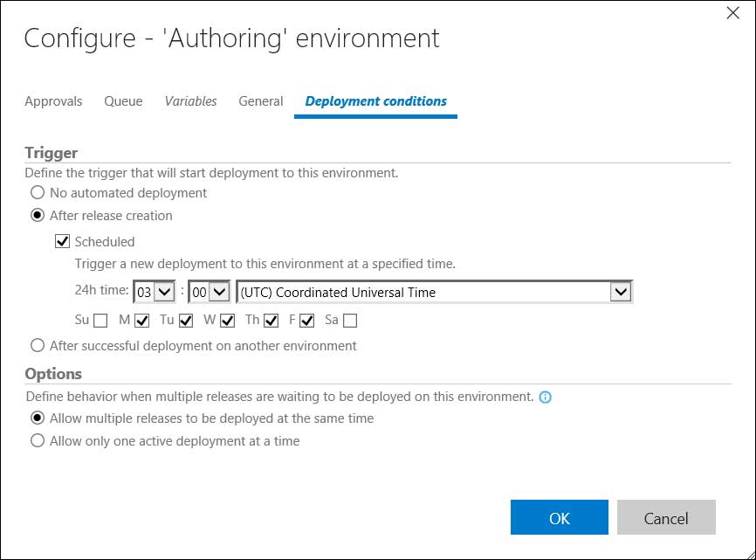Click the Cancel button
756x560 pixels.
click(x=666, y=517)
